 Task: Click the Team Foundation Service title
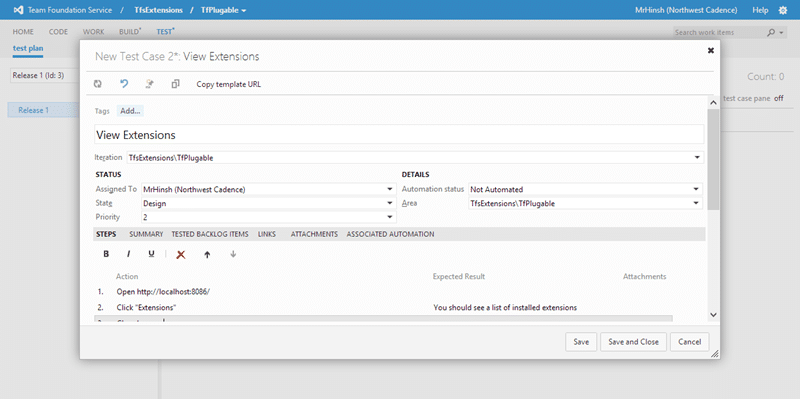point(70,10)
